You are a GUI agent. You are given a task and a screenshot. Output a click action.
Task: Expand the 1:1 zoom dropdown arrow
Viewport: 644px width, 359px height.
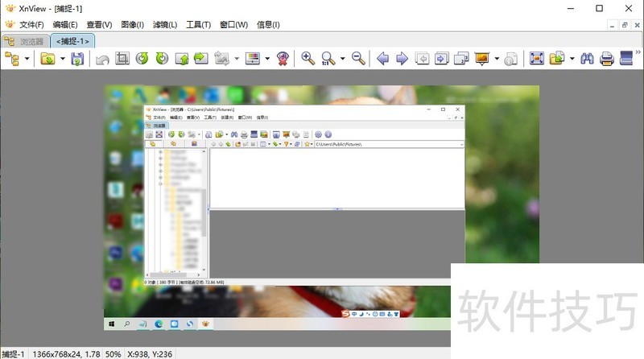click(x=343, y=59)
